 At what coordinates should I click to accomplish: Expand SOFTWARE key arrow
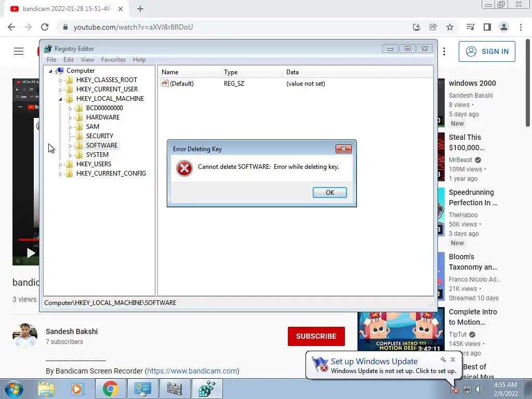(70, 146)
